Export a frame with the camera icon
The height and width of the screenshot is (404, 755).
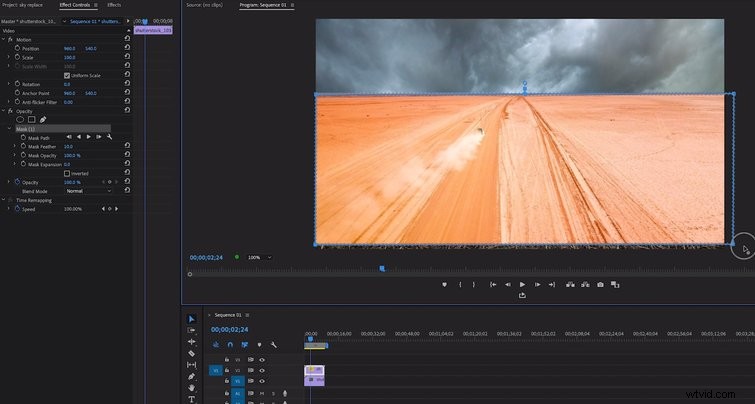[x=600, y=285]
